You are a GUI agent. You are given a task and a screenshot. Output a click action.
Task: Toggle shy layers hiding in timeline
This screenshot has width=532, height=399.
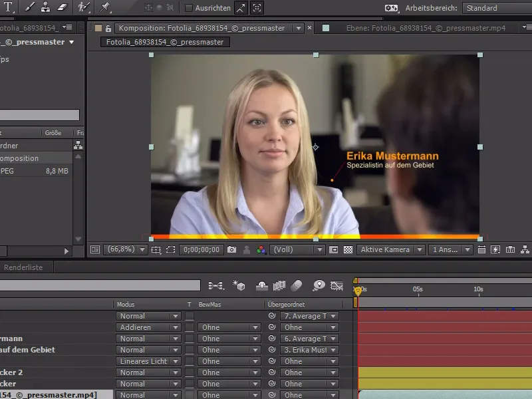tap(261, 286)
